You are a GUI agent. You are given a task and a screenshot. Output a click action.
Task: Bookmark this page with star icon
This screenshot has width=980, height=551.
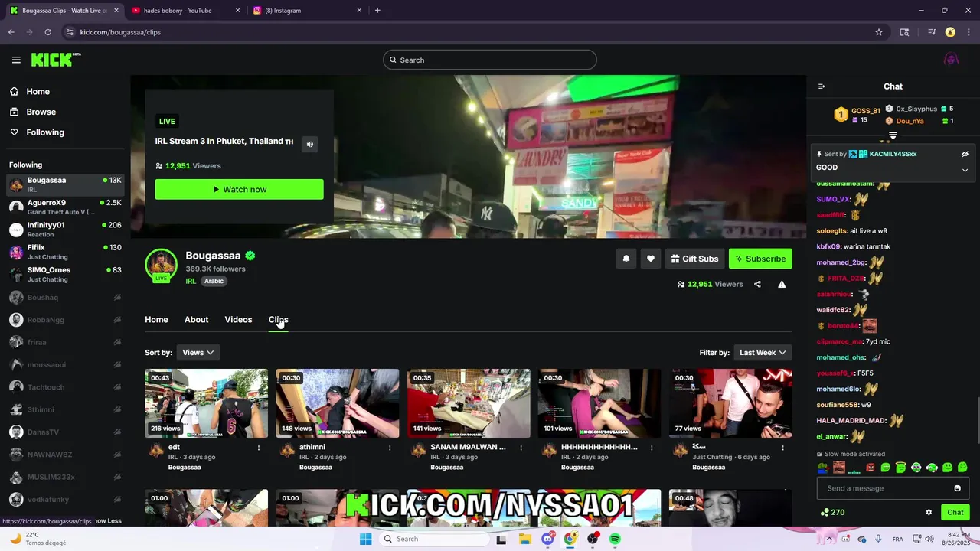(879, 32)
